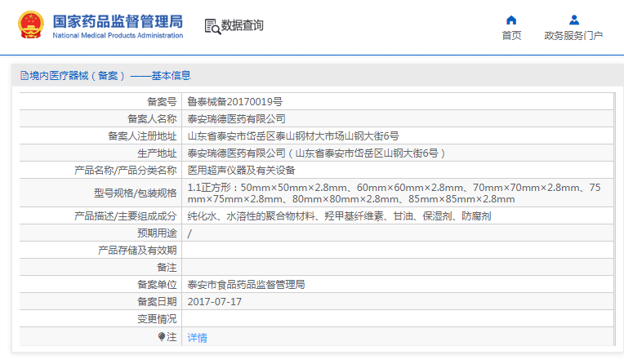Click the 预期用途 label cell

100,233
